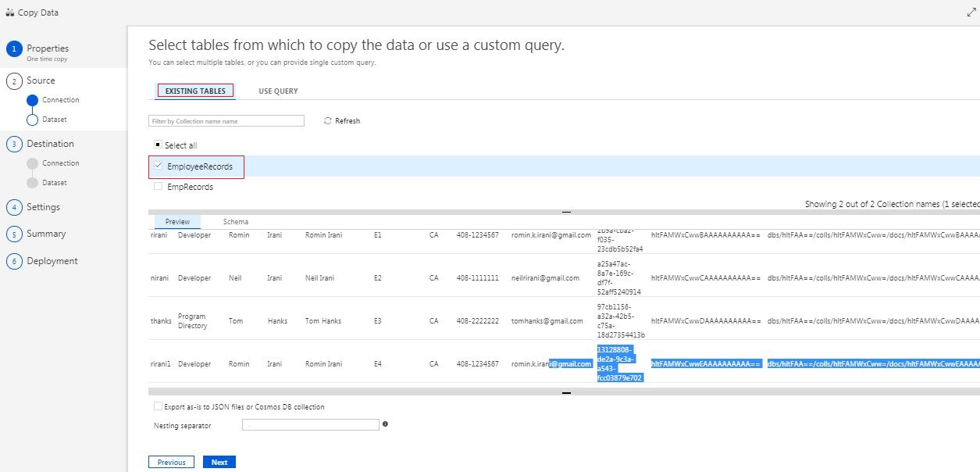Select the EXISTING TABLES tab
This screenshot has height=472, width=980.
(194, 91)
